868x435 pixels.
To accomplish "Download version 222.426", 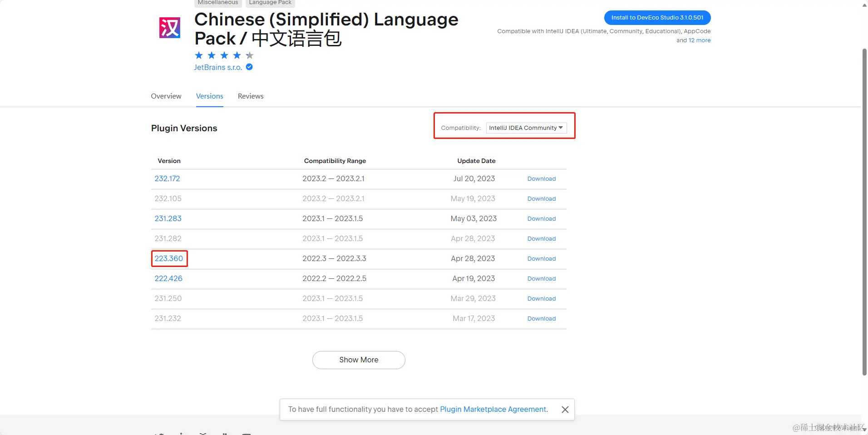I will [x=542, y=279].
